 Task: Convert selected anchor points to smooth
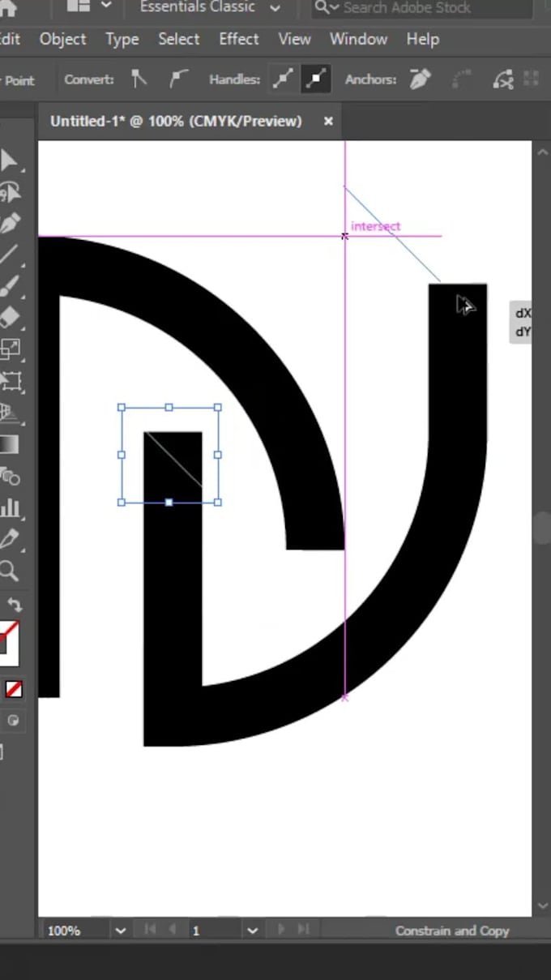[x=178, y=79]
